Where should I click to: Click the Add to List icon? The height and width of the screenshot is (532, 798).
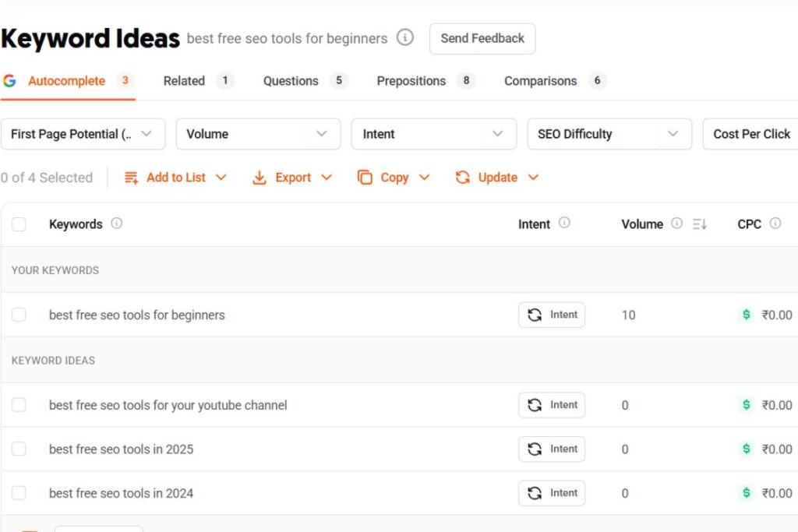[x=130, y=177]
